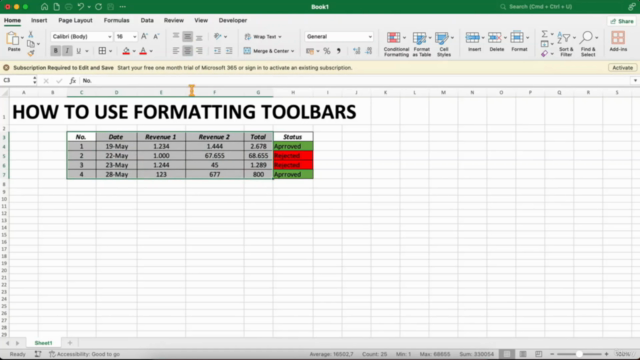Open the Formulas ribbon tab

[x=116, y=20]
